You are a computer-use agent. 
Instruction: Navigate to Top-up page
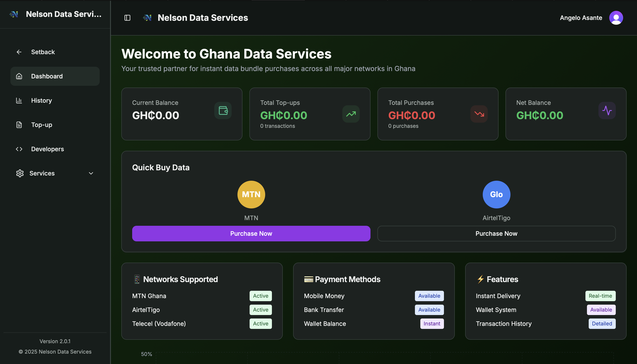[42, 125]
